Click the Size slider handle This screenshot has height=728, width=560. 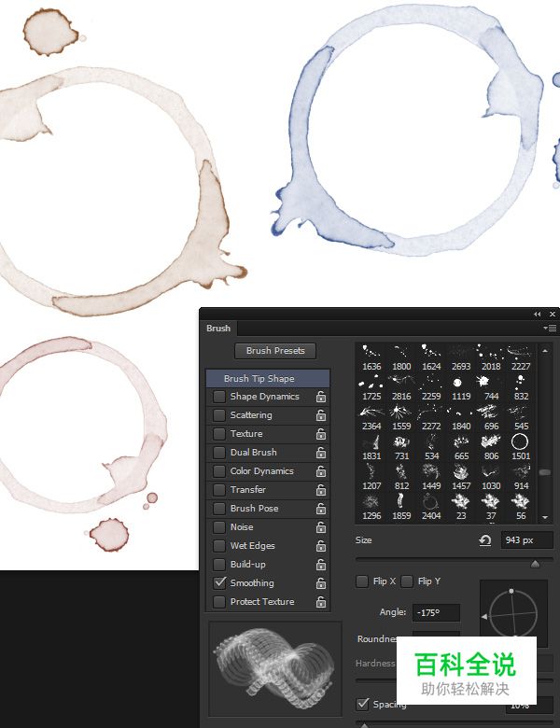point(535,564)
